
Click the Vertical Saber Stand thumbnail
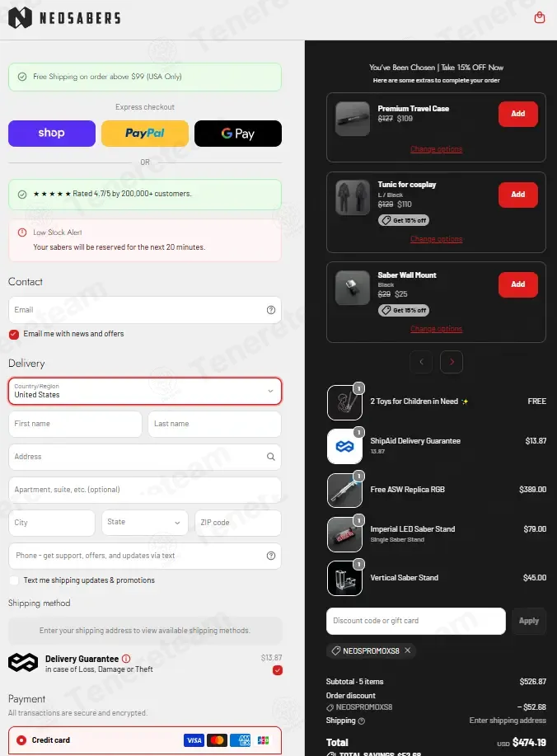coord(344,578)
